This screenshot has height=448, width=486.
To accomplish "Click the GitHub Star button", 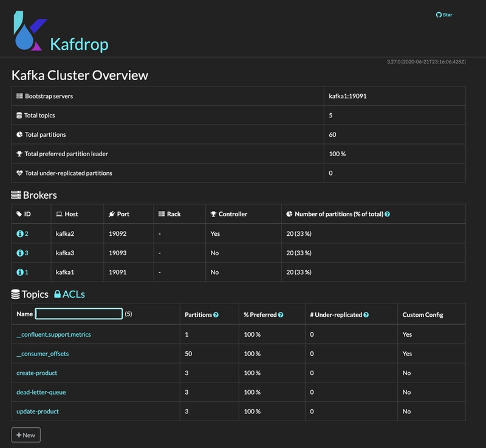I will [444, 15].
